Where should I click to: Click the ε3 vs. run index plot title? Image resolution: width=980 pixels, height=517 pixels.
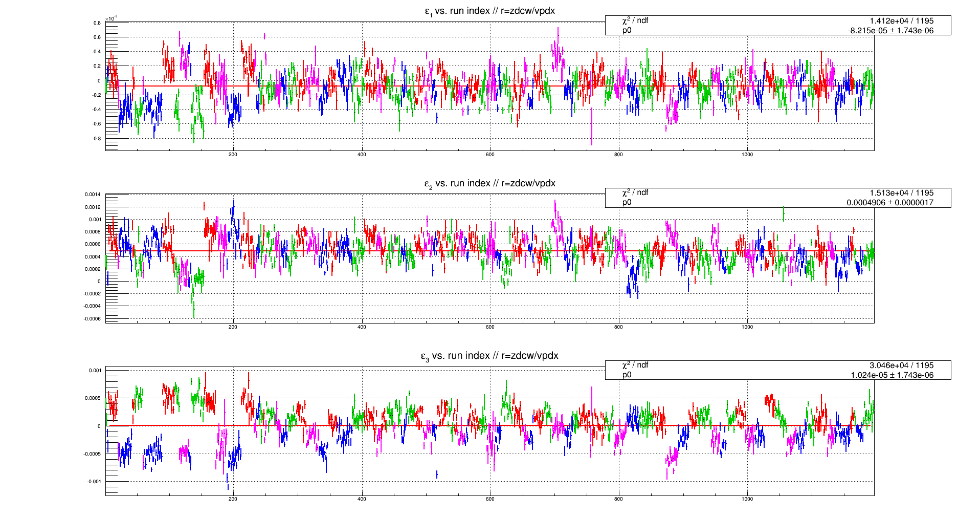point(489,356)
